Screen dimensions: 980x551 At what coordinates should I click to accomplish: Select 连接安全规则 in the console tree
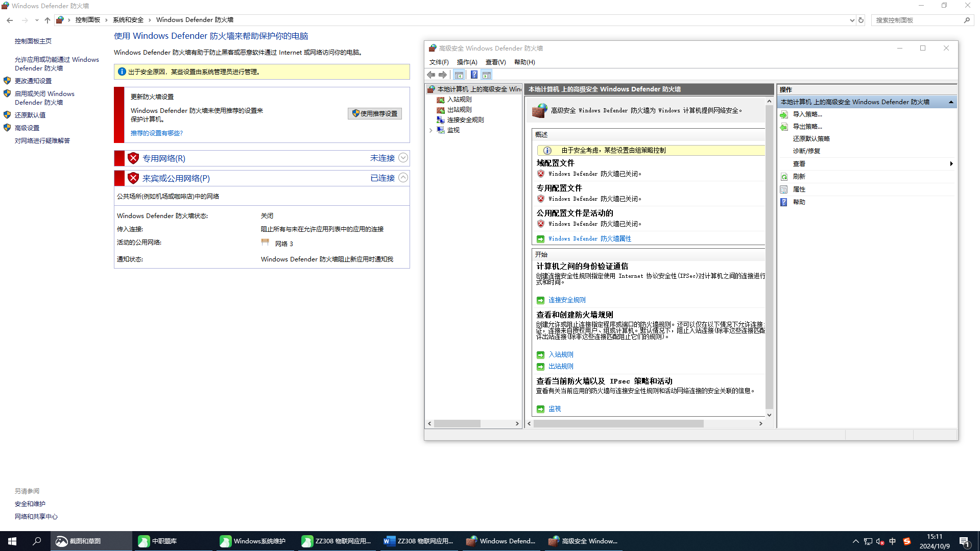pos(465,120)
